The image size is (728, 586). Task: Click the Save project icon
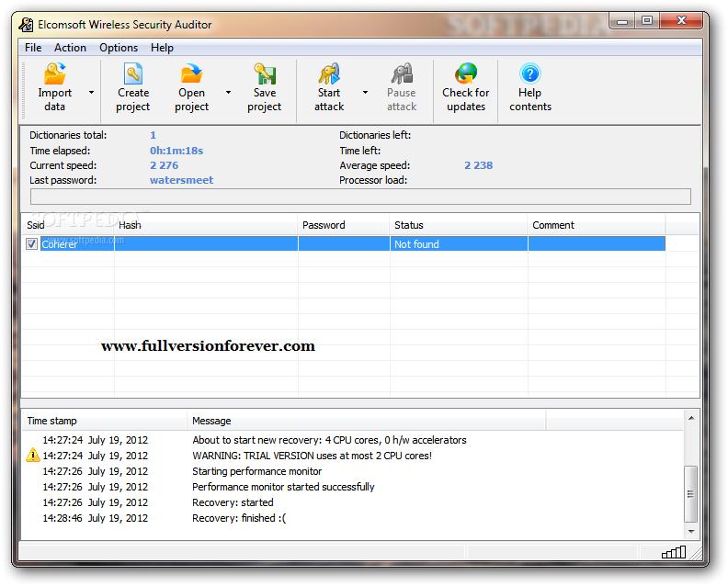click(x=265, y=73)
